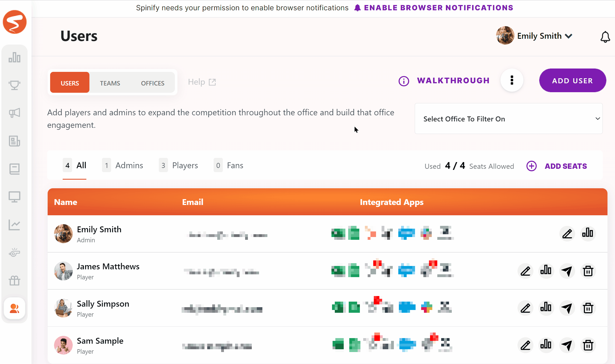Click the delete trash icon for James Matthews
Screen dimensions: 615x364
point(588,270)
